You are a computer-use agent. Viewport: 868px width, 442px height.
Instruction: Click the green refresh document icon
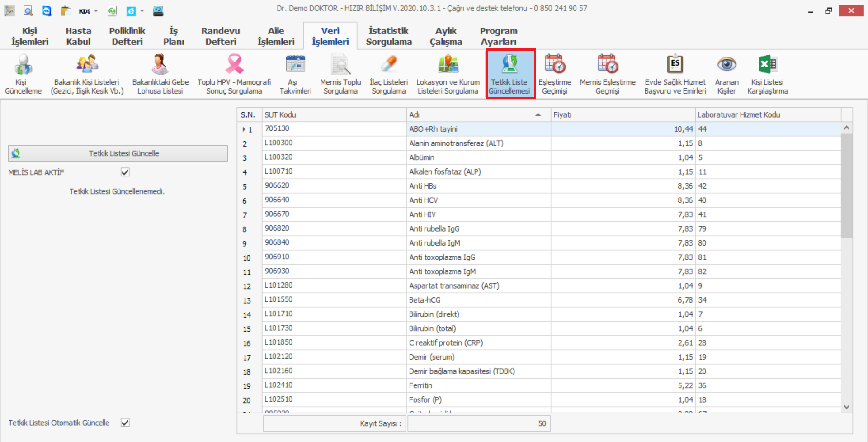[112, 11]
